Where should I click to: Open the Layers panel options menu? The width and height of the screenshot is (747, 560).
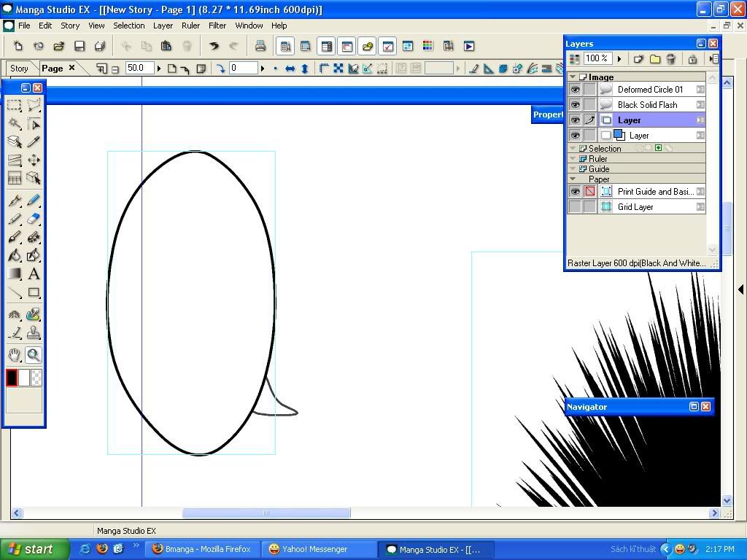[713, 58]
